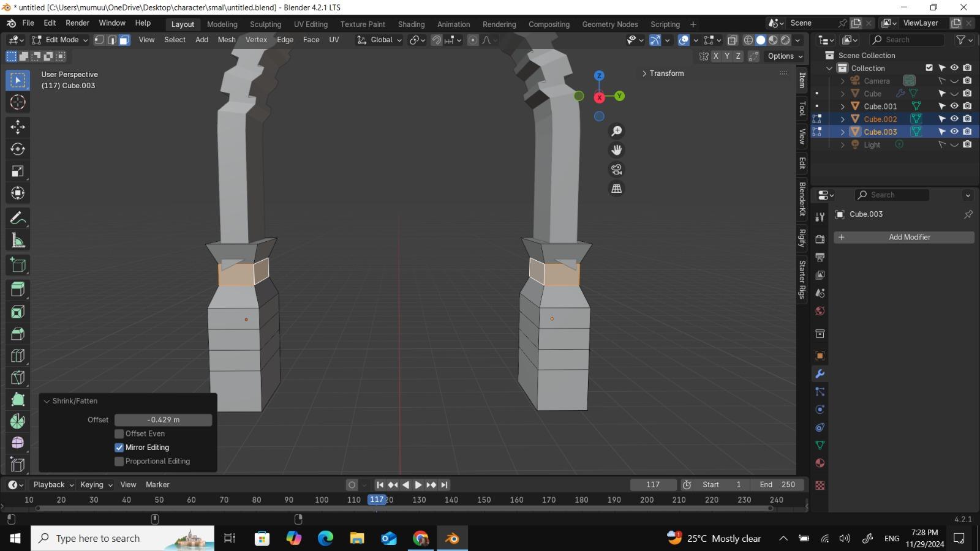Enable edge select mode
The width and height of the screenshot is (980, 551).
click(x=112, y=40)
